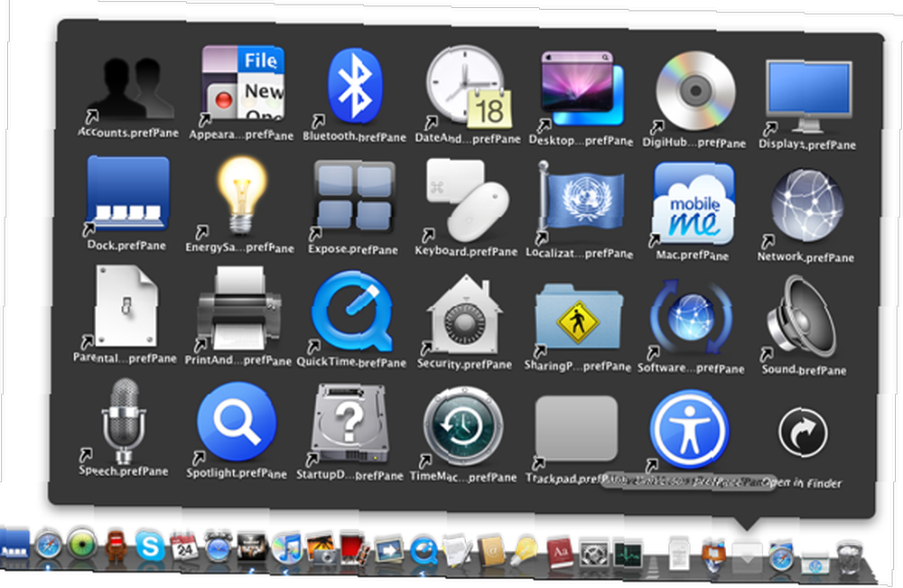The height and width of the screenshot is (588, 903).
Task: Select the Trackpad.prefPane icon
Action: pyautogui.click(x=576, y=428)
